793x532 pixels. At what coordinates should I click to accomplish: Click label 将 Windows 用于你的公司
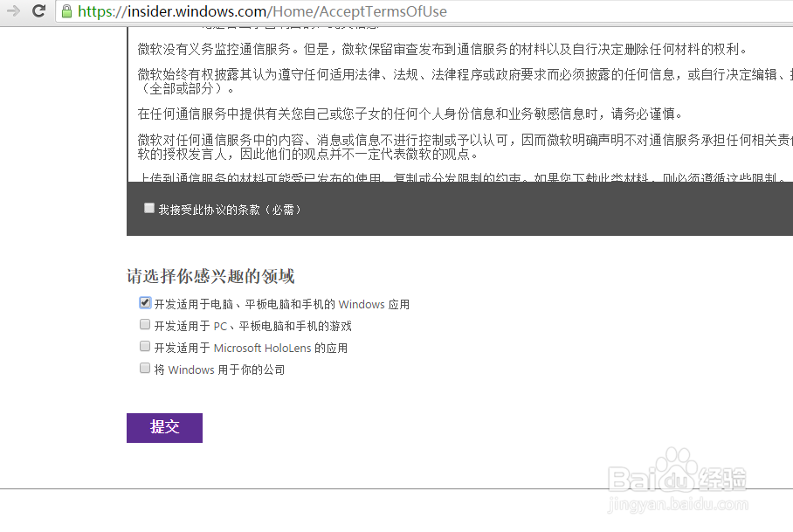(x=219, y=370)
